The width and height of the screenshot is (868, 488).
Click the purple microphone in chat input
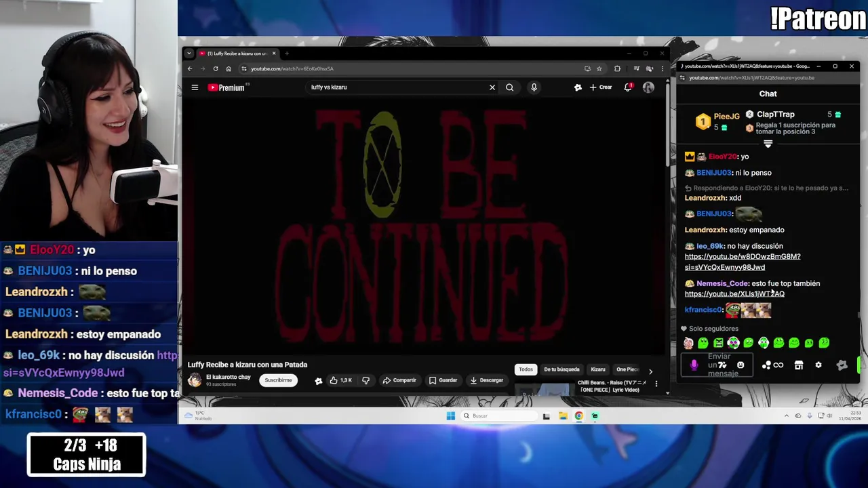[693, 365]
